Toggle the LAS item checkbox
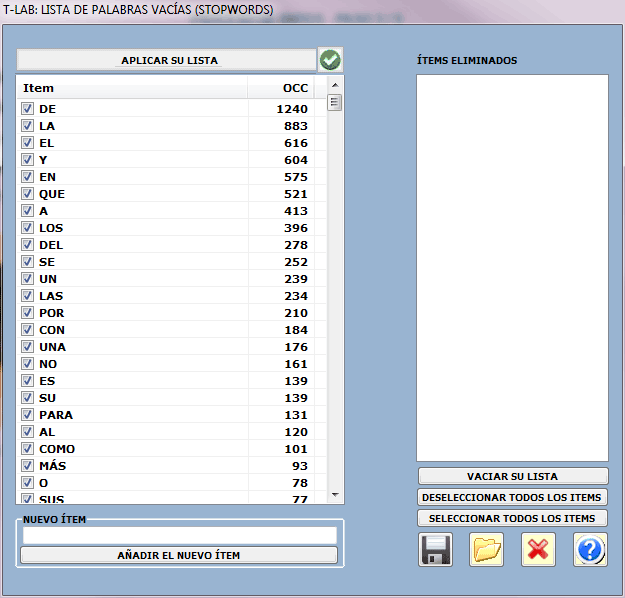 [x=28, y=296]
